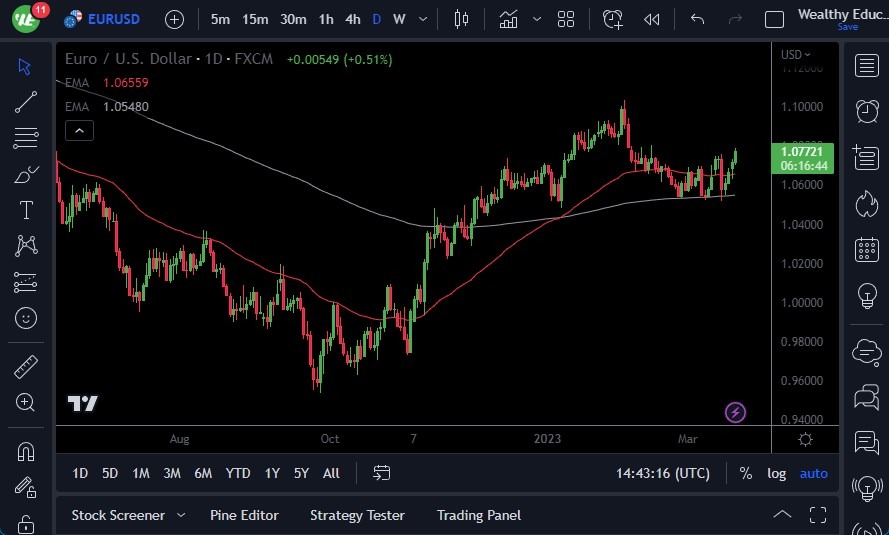
Task: Click the magnet mode tool
Action: (x=26, y=451)
